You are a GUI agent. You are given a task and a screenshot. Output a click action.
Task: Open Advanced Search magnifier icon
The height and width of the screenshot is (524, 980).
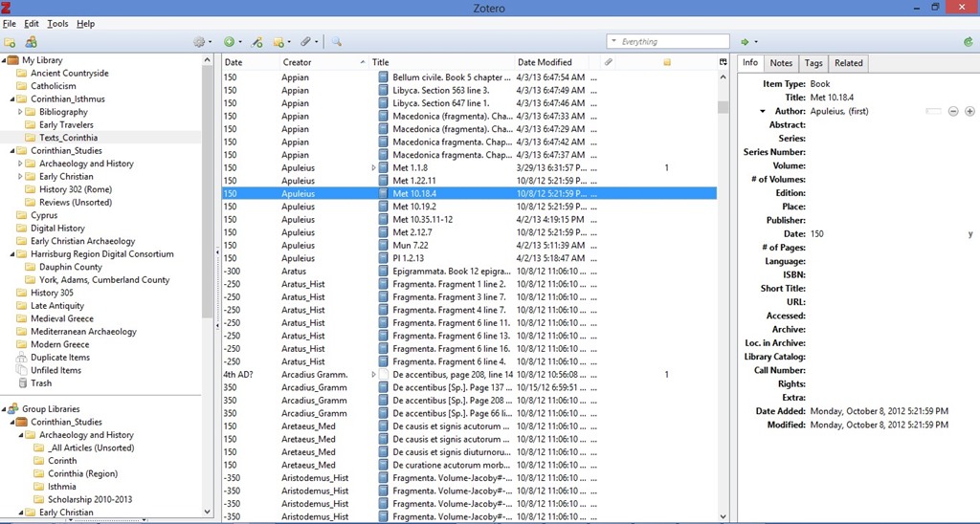(x=337, y=42)
